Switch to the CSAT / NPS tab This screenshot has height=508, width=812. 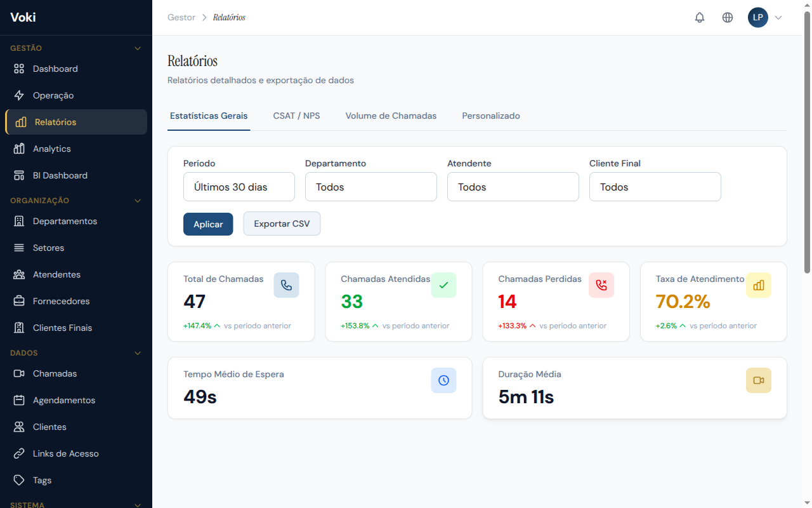pyautogui.click(x=296, y=116)
